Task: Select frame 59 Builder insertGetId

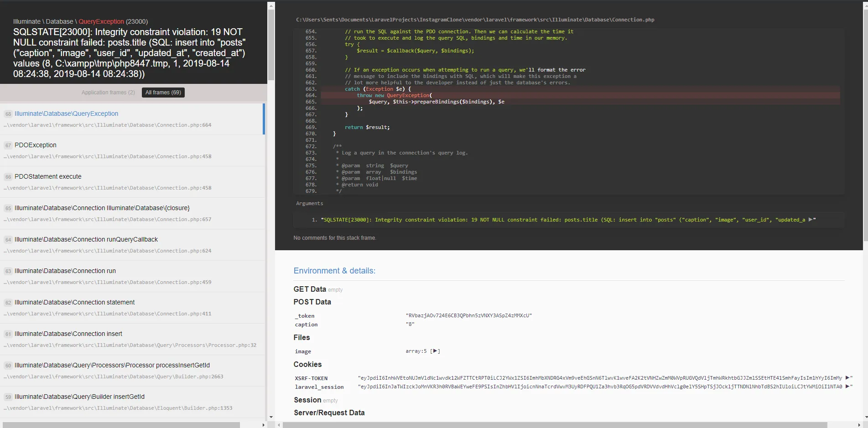Action: point(132,402)
